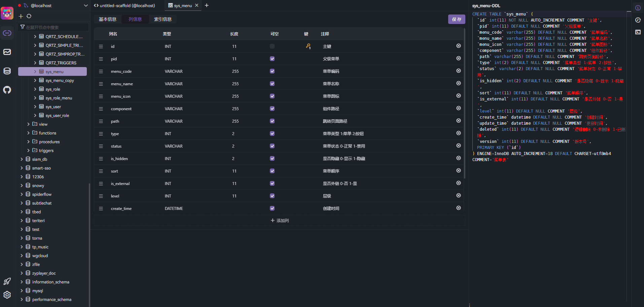This screenshot has width=644, height=307.
Task: Expand the functions folder
Action: (x=29, y=133)
